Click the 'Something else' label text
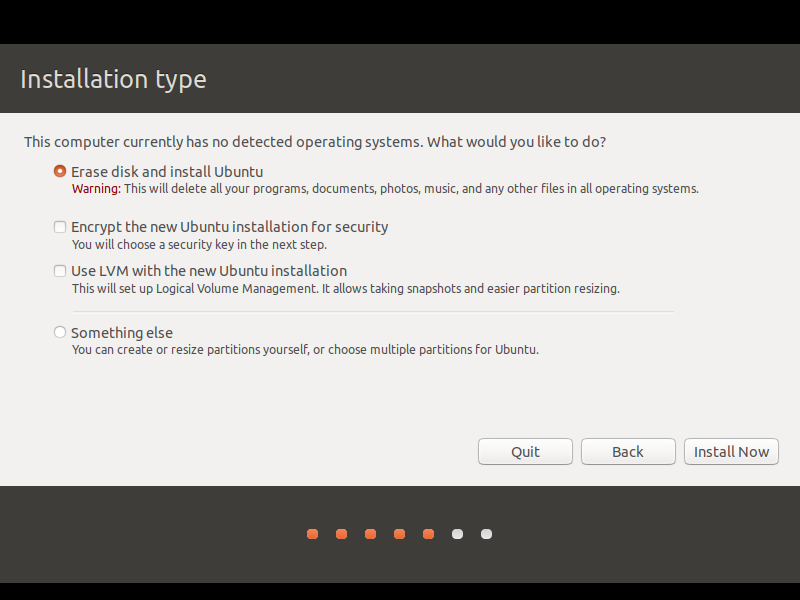The width and height of the screenshot is (800, 600). 122,333
